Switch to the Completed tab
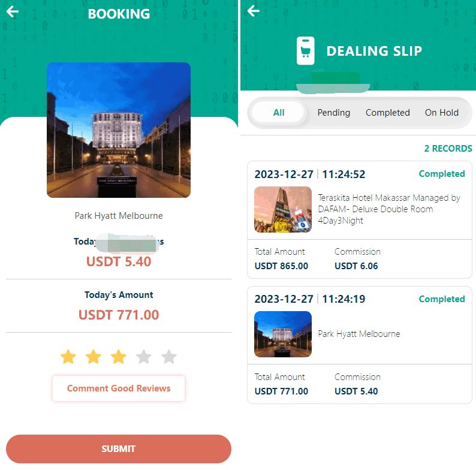The height and width of the screenshot is (470, 476). 388,113
